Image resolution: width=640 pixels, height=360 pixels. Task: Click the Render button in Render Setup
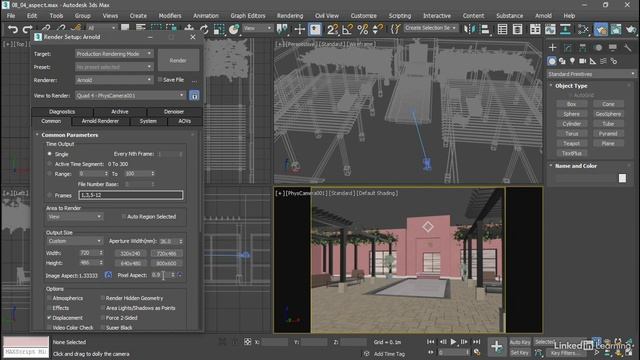coord(178,60)
